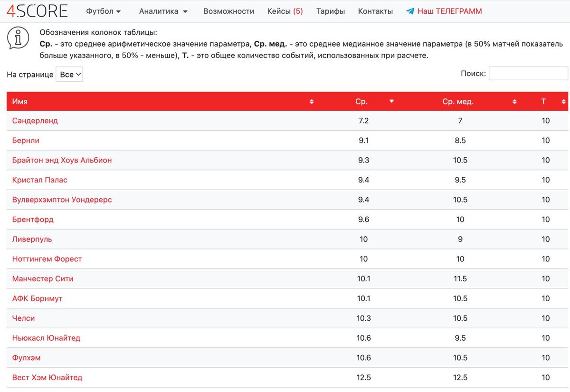
Task: Click the На странице label
Action: 30,75
